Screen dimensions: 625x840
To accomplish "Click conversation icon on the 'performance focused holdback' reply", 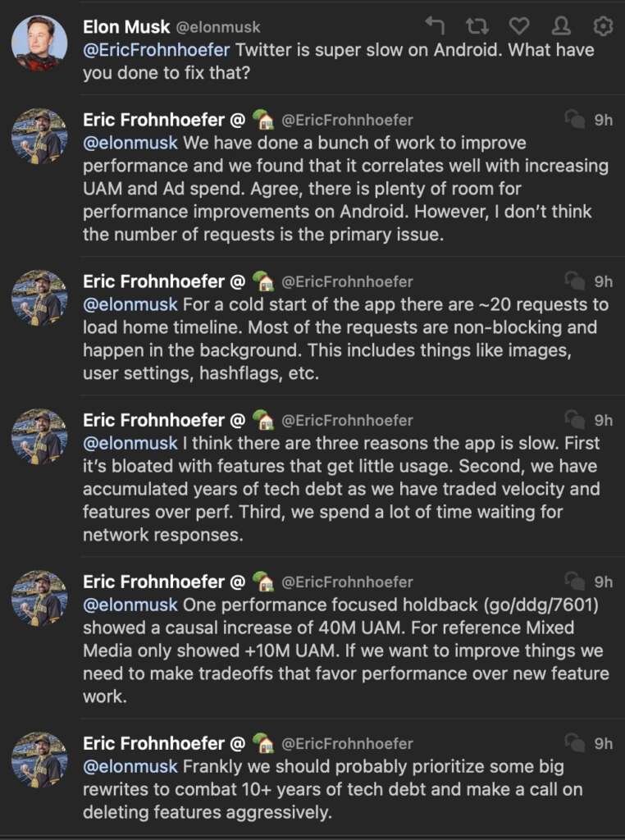I will (575, 582).
